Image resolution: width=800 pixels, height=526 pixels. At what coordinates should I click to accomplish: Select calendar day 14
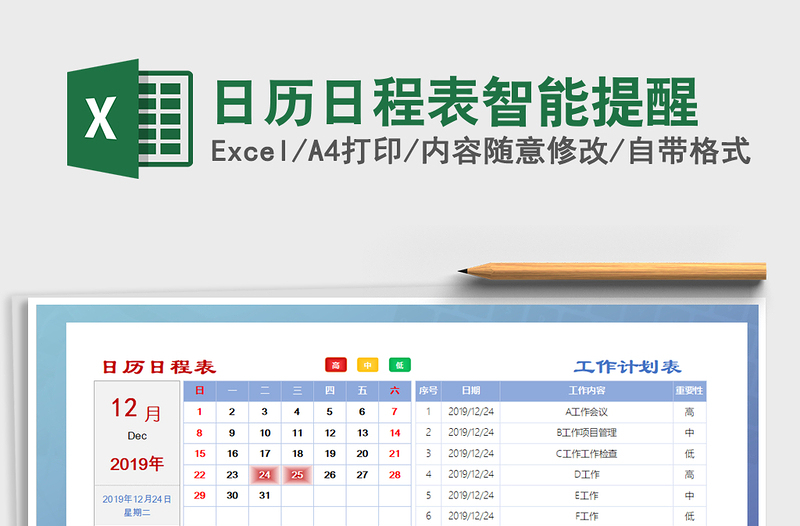coord(394,433)
